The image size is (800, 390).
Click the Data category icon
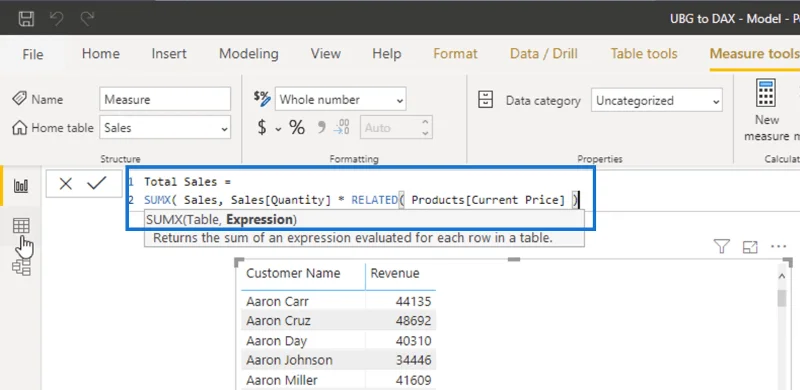[x=485, y=100]
